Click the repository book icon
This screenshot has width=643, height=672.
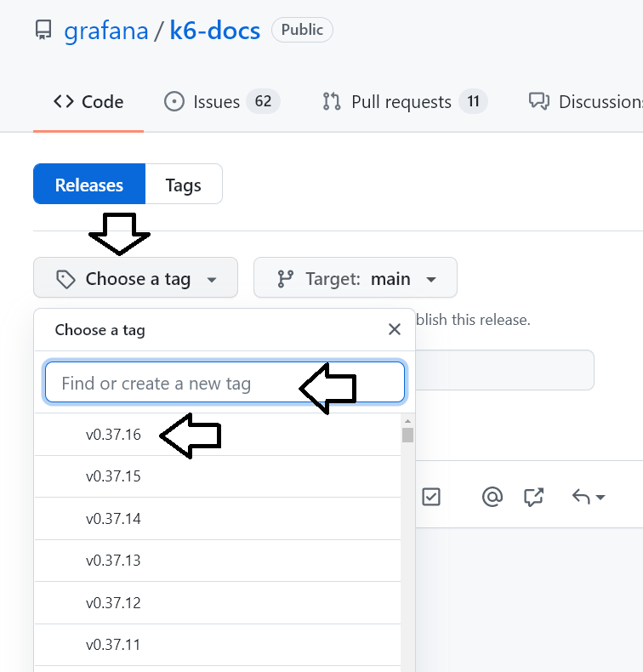pos(43,30)
